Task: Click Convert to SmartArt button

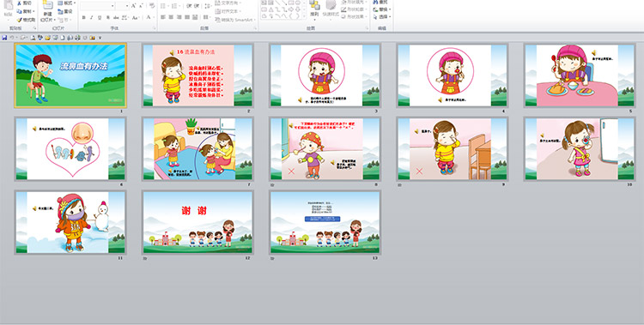Action: pos(235,20)
